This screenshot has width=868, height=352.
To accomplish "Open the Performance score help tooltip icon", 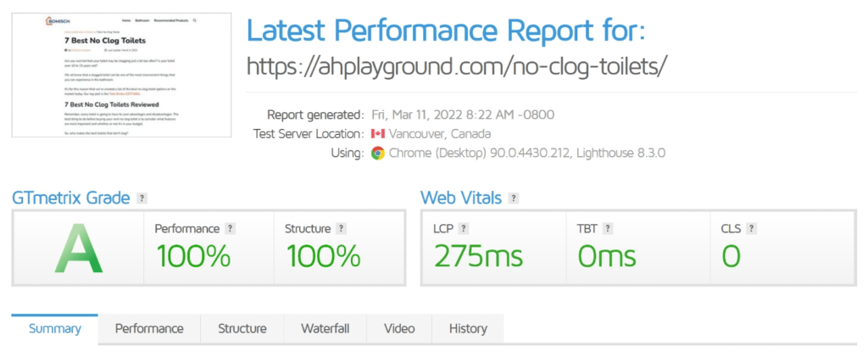I will (231, 229).
